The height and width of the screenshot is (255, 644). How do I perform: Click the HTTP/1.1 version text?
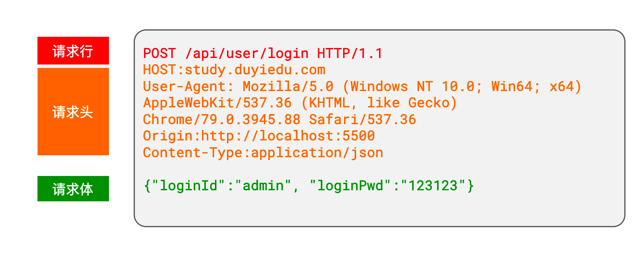click(350, 53)
